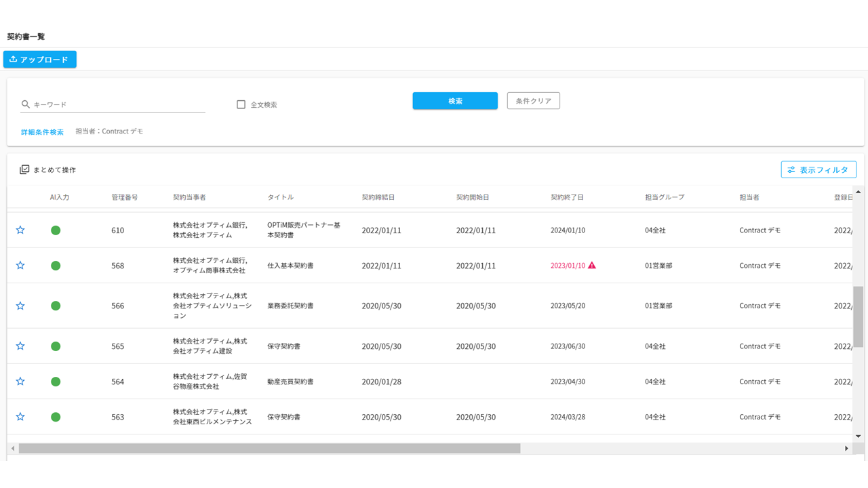Mark contract 564 as favorite
Image resolution: width=868 pixels, height=488 pixels.
pos(20,382)
